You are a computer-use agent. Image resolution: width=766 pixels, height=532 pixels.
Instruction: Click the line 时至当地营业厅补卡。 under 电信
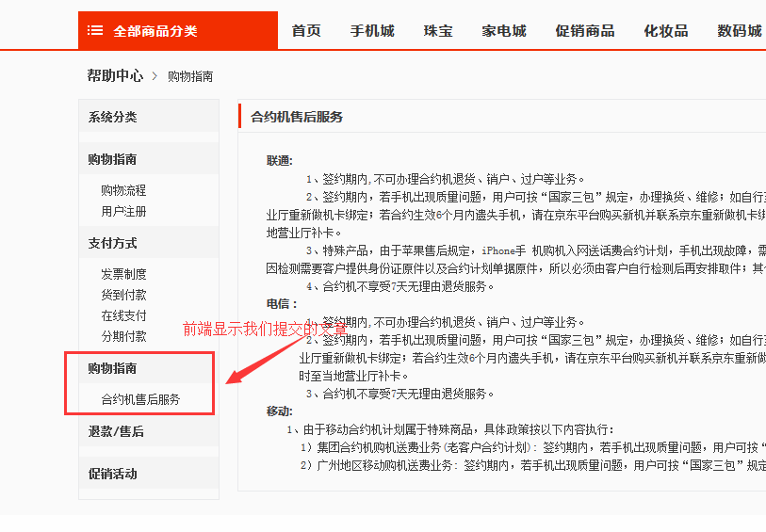(x=353, y=376)
